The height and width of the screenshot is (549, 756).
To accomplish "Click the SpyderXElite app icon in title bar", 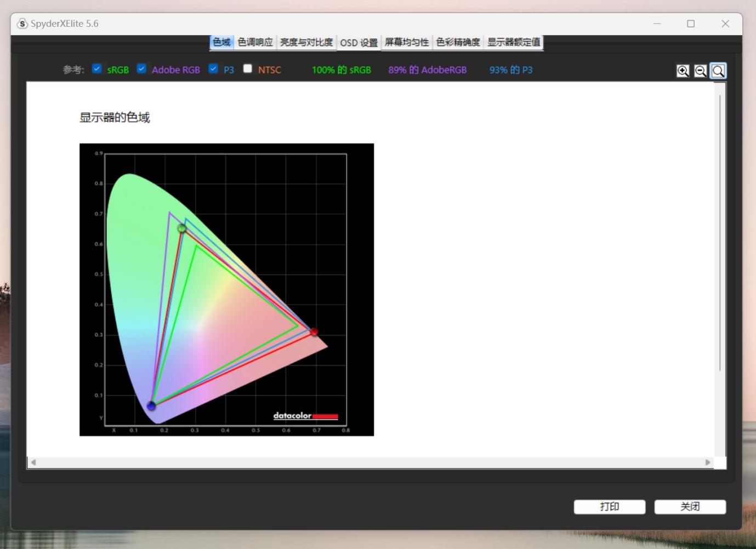I will [22, 24].
